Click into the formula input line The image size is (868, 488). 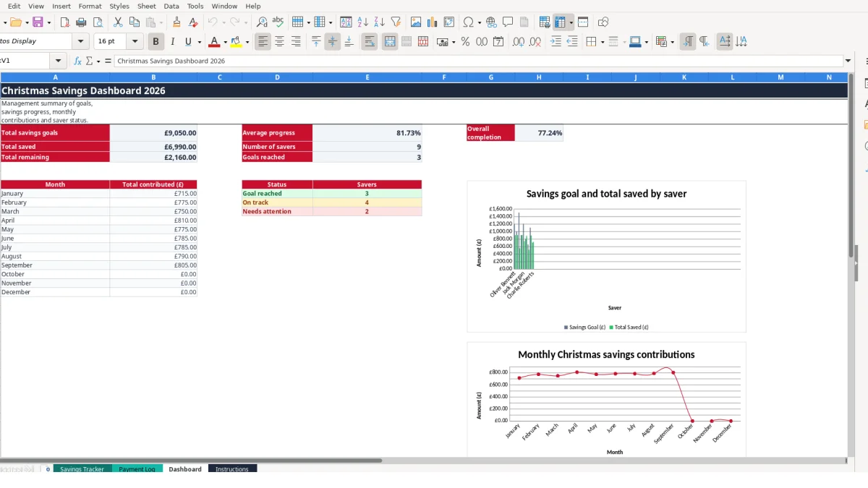coord(479,61)
